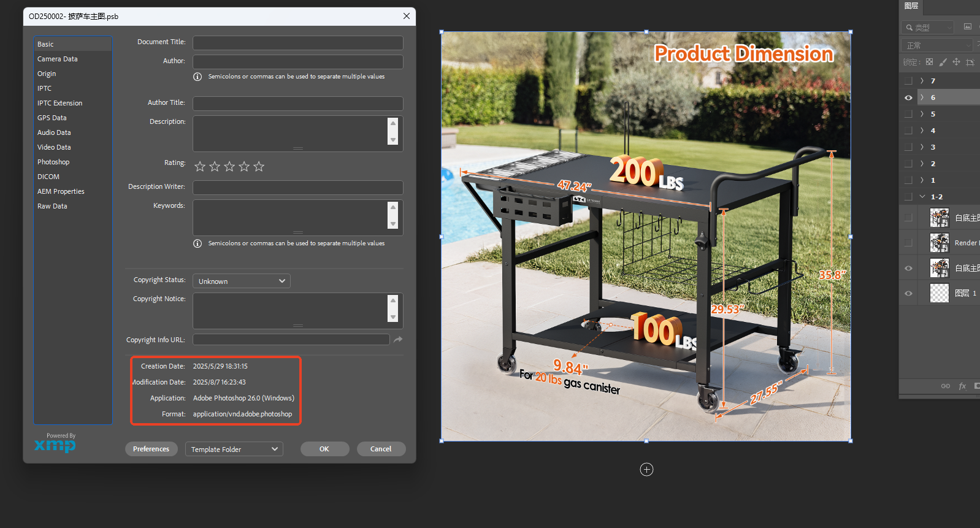Click the Preferences button
980x528 pixels.
click(151, 449)
